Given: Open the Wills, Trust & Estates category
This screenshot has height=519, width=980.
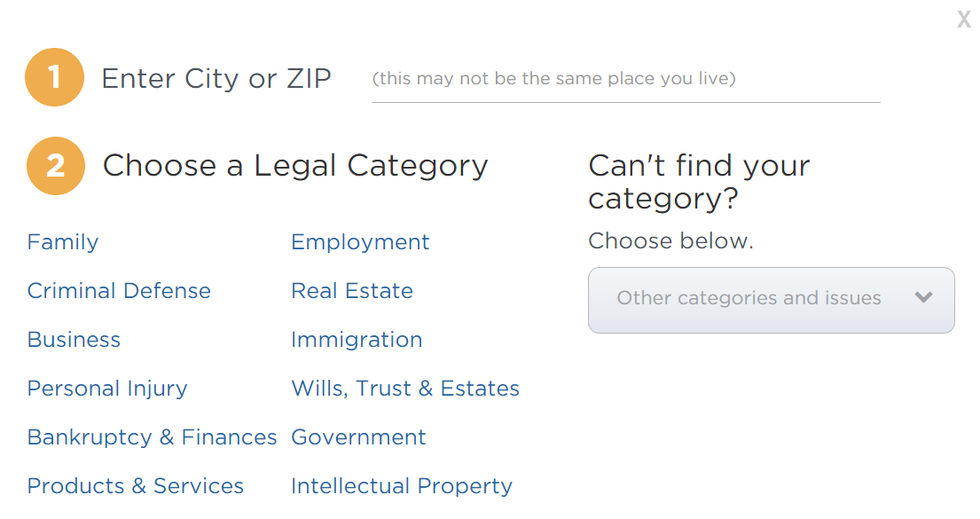Looking at the screenshot, I should (x=405, y=389).
